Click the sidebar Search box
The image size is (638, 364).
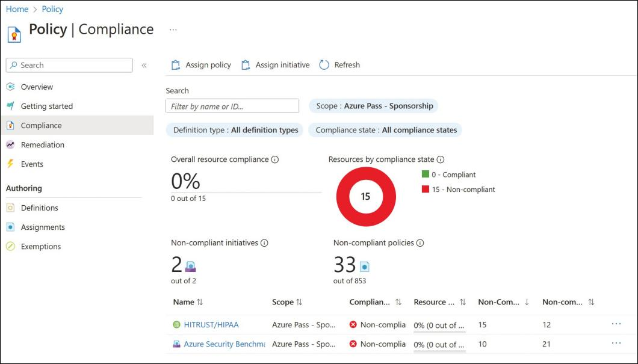click(x=69, y=65)
